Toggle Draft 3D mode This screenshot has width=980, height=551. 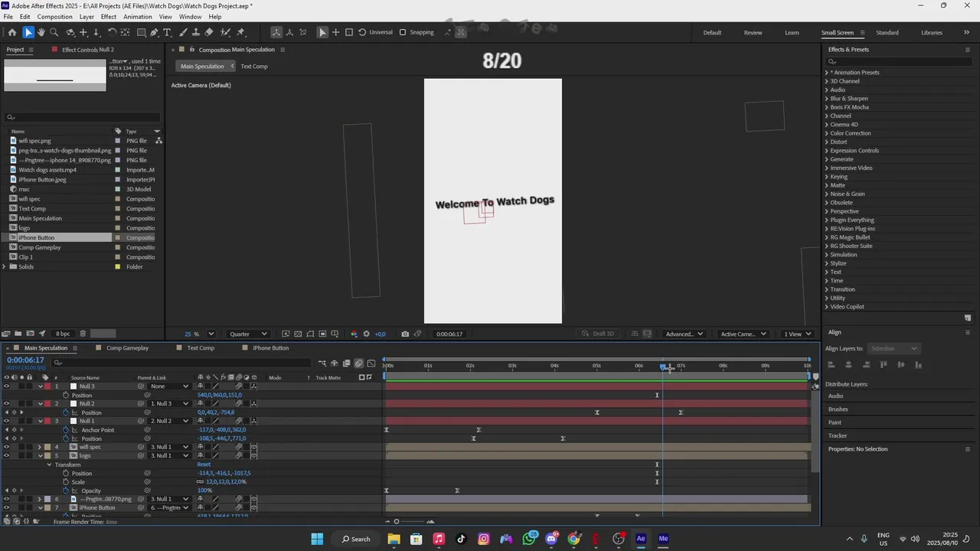click(x=597, y=334)
